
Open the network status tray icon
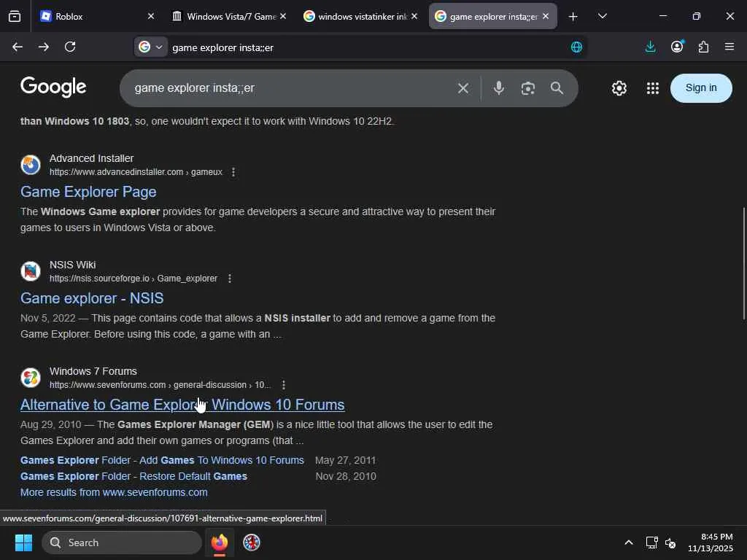click(651, 542)
